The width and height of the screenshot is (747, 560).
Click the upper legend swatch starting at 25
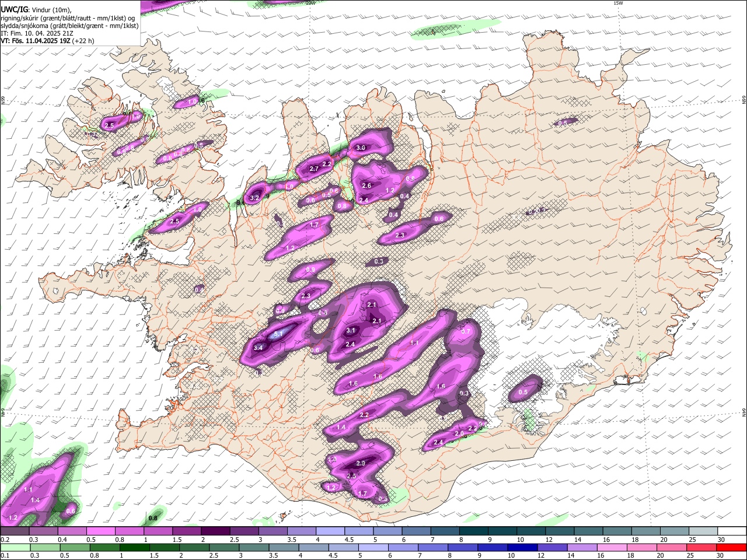(703, 531)
